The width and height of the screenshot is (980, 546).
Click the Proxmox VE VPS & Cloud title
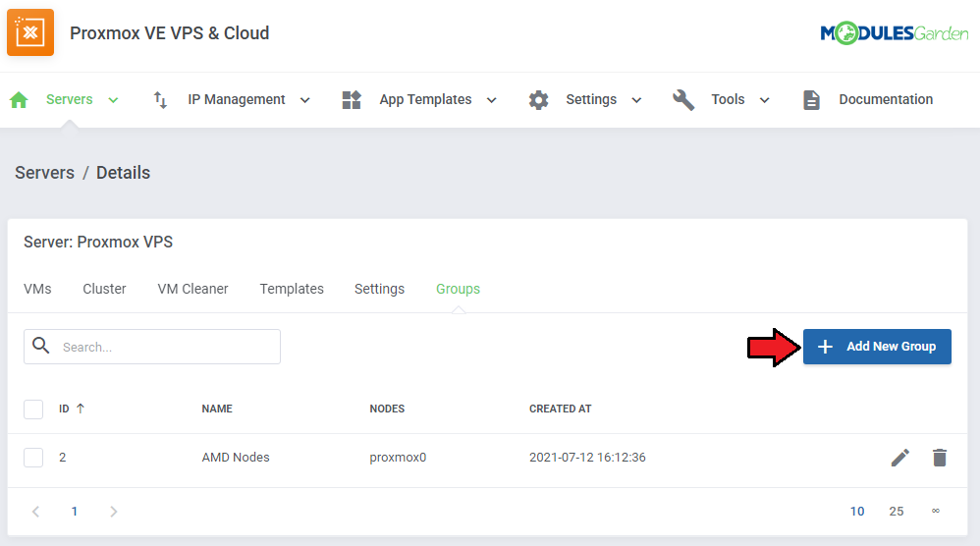pyautogui.click(x=169, y=33)
